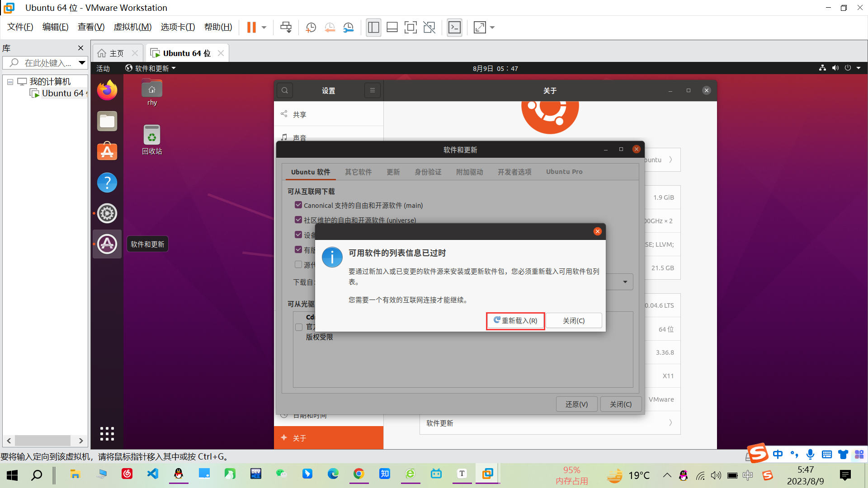
Task: Close the VMware library panel
Action: click(80, 48)
